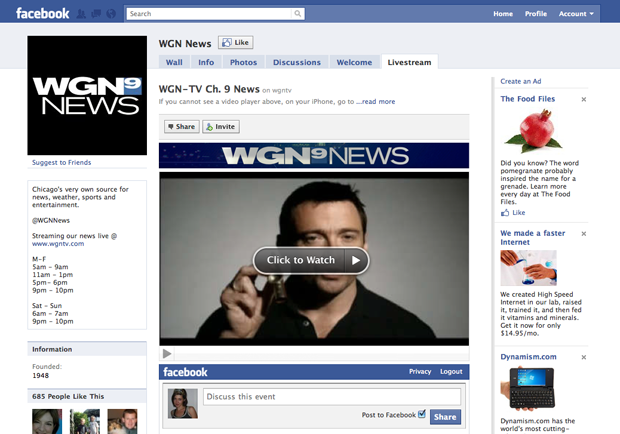Click Privacy in the Facebook chat bar
The height and width of the screenshot is (434, 620).
420,372
